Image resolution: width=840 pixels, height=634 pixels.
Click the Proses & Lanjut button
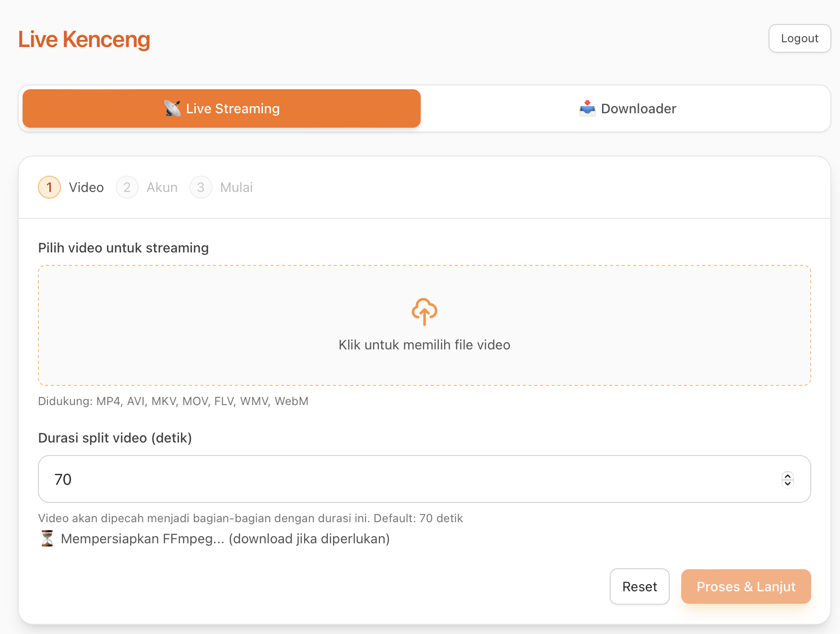745,586
